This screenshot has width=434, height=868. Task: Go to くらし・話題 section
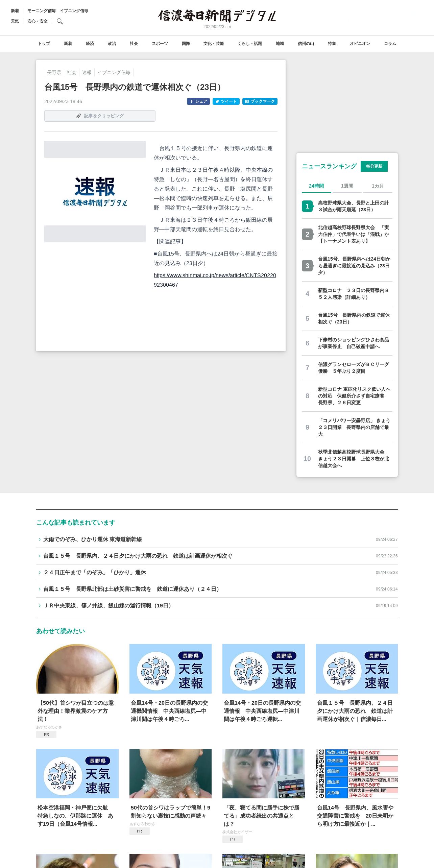(250, 44)
